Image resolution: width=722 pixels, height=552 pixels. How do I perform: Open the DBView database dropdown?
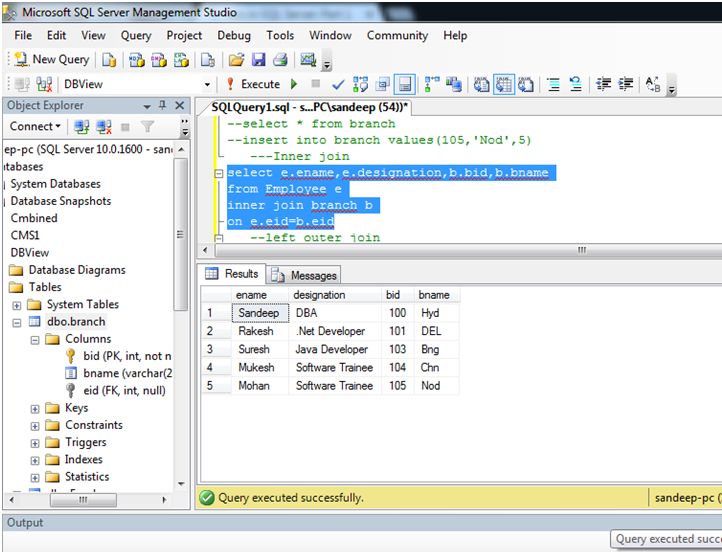207,85
